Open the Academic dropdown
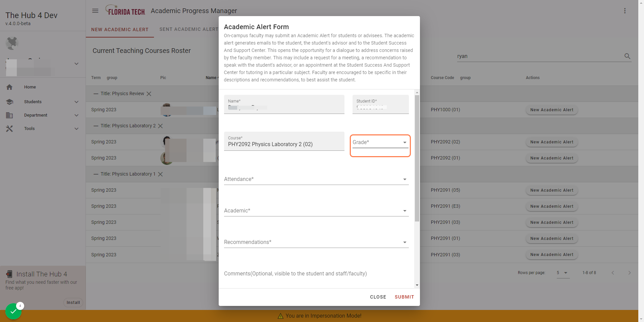 tap(316, 211)
